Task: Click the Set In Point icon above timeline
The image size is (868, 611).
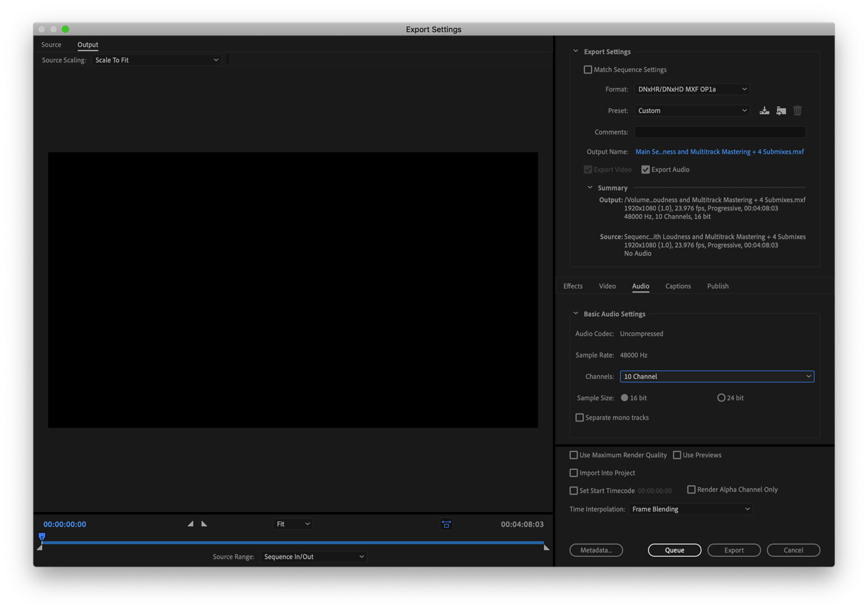Action: [191, 524]
